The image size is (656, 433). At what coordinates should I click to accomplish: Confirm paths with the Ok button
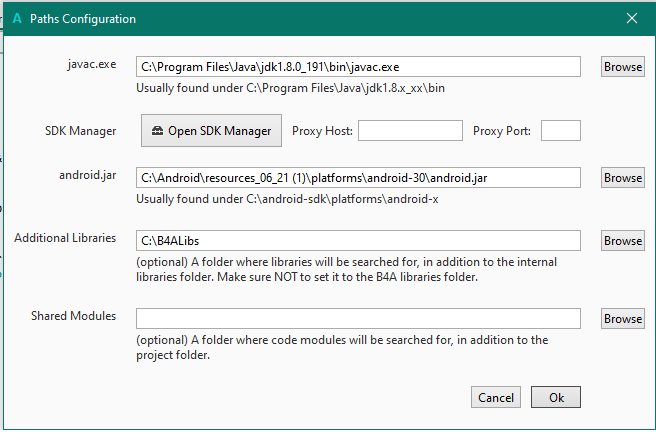pyautogui.click(x=556, y=397)
